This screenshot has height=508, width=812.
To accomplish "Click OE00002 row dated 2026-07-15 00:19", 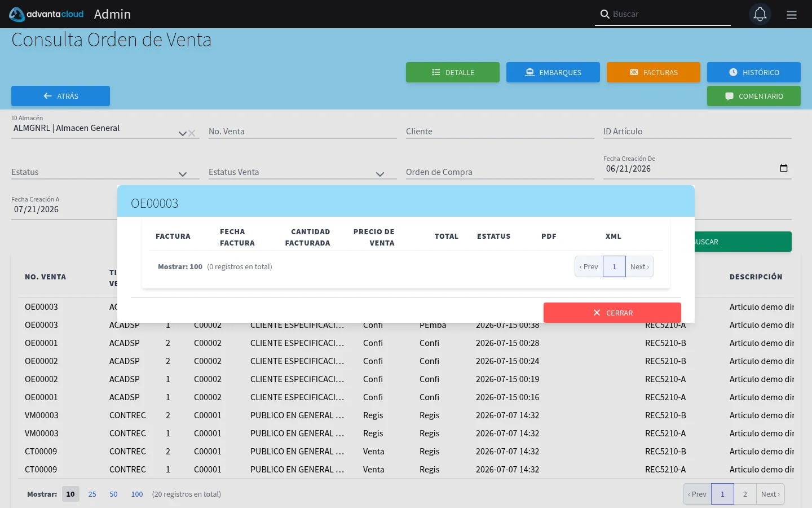I will pyautogui.click(x=406, y=379).
